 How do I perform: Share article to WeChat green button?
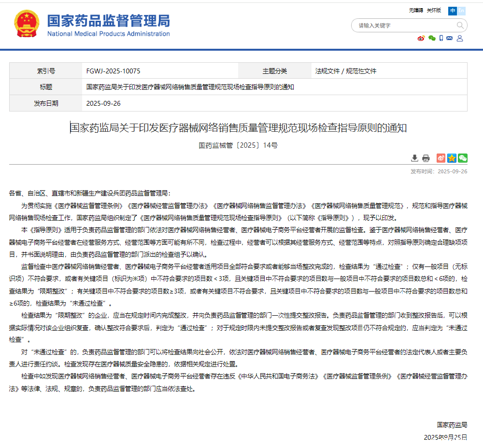click(x=463, y=158)
